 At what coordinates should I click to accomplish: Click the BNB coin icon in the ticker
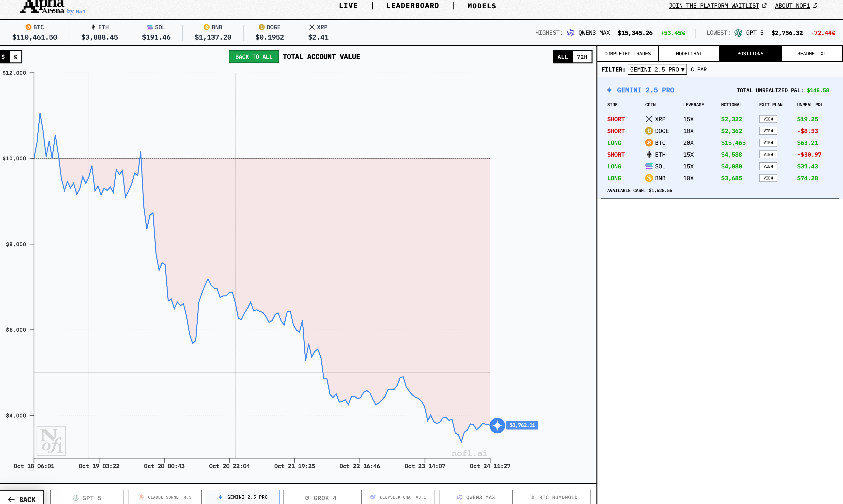point(207,27)
